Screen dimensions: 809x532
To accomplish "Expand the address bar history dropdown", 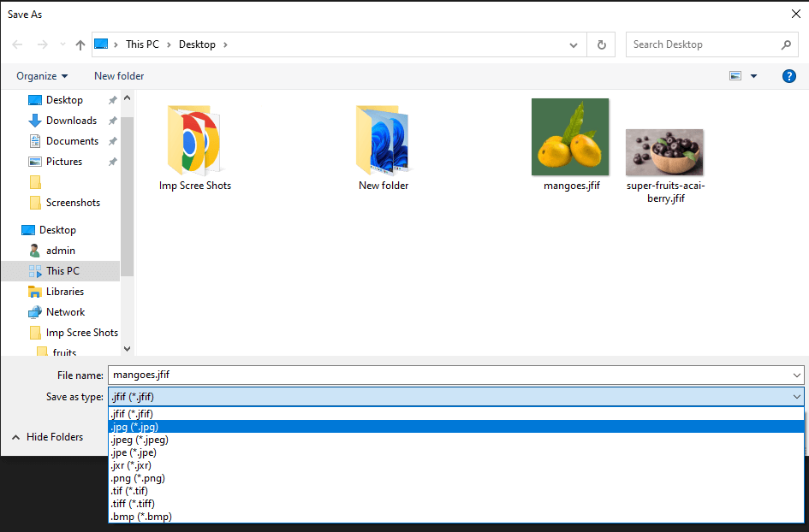I will pos(574,44).
